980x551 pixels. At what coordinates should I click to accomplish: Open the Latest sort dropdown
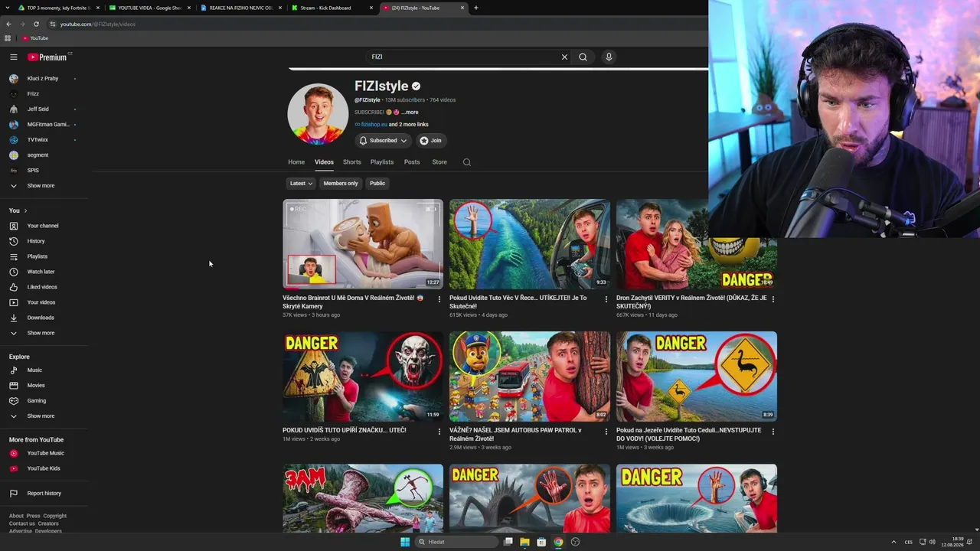pos(301,184)
